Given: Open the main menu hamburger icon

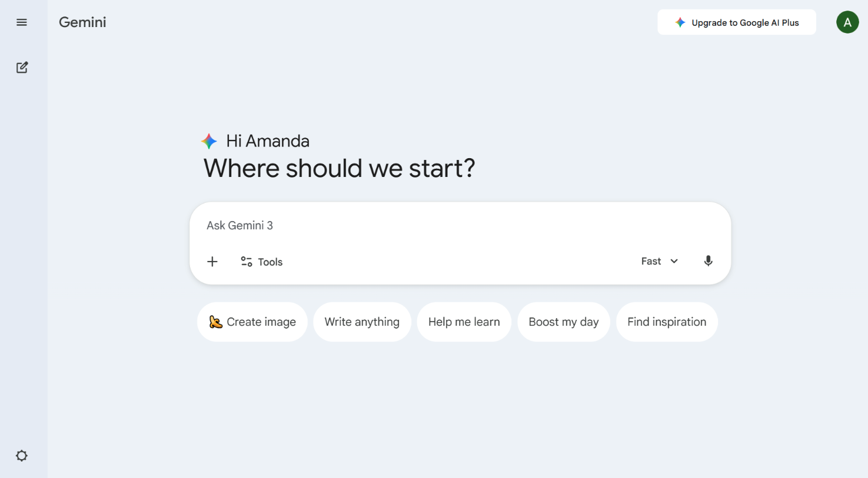Looking at the screenshot, I should pyautogui.click(x=22, y=22).
